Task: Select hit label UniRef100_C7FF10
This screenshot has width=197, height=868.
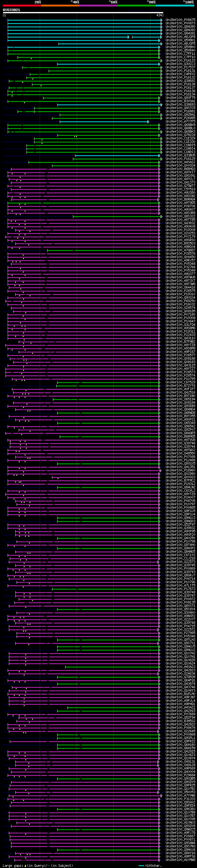Action: (x=180, y=57)
